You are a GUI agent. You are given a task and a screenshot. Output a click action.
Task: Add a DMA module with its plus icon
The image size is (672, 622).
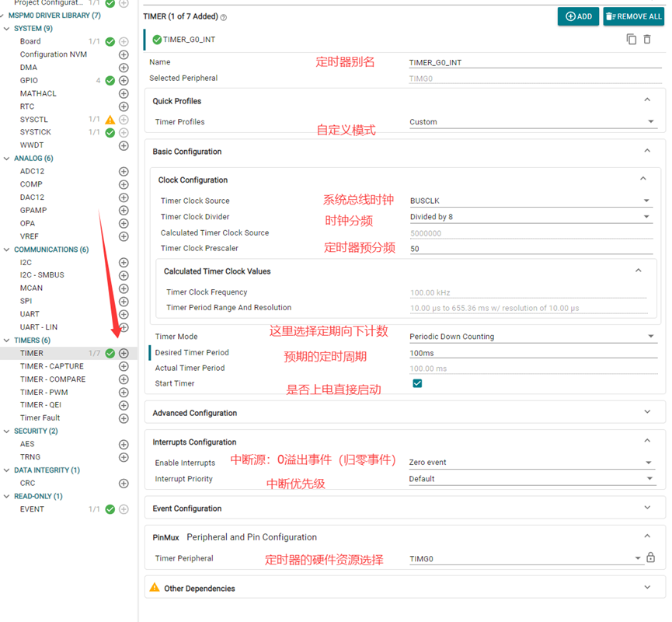tap(123, 67)
